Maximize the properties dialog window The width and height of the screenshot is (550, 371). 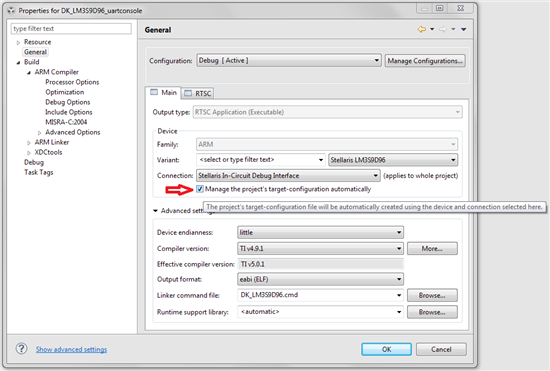440,8
